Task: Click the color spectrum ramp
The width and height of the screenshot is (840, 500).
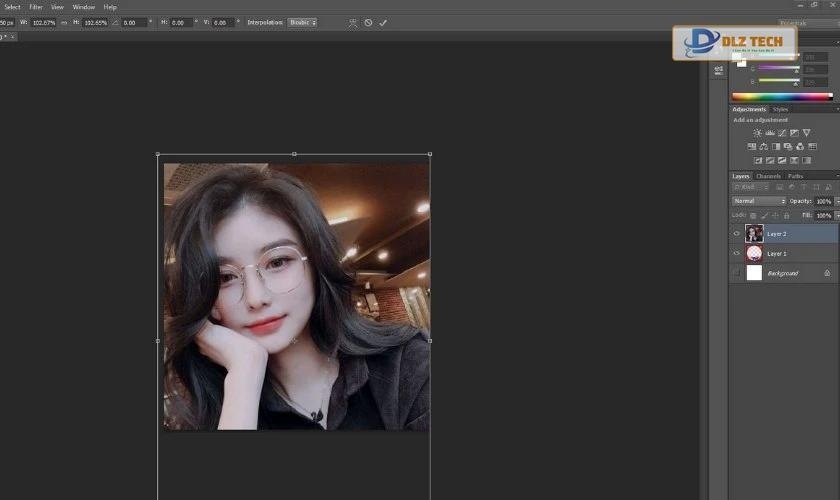Action: 782,97
